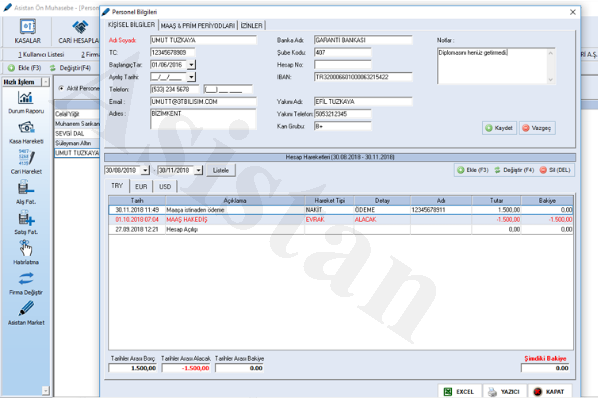This screenshot has height=398, width=598.
Task: Click the main window Değiştir (F4) button
Action: (x=71, y=68)
